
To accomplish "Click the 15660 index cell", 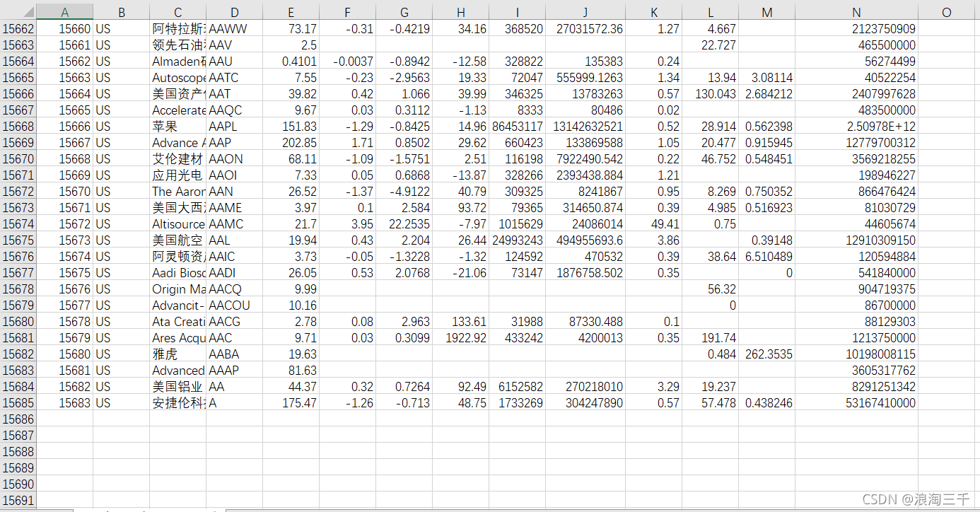I will pyautogui.click(x=65, y=29).
